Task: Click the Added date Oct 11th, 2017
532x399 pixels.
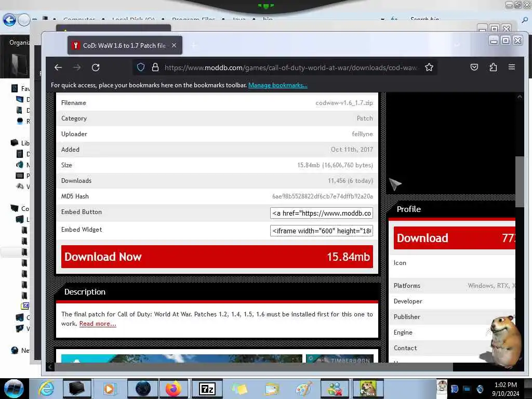Action: pyautogui.click(x=352, y=150)
